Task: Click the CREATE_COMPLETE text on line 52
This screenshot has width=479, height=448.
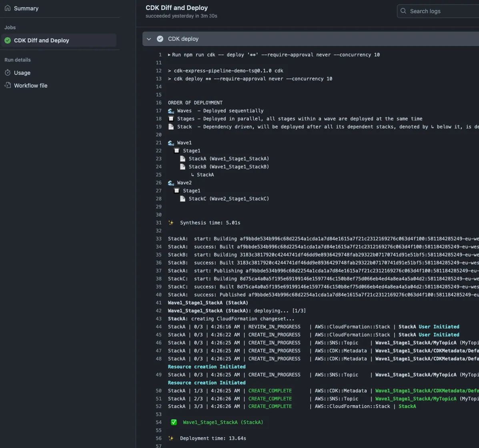Action: click(270, 406)
